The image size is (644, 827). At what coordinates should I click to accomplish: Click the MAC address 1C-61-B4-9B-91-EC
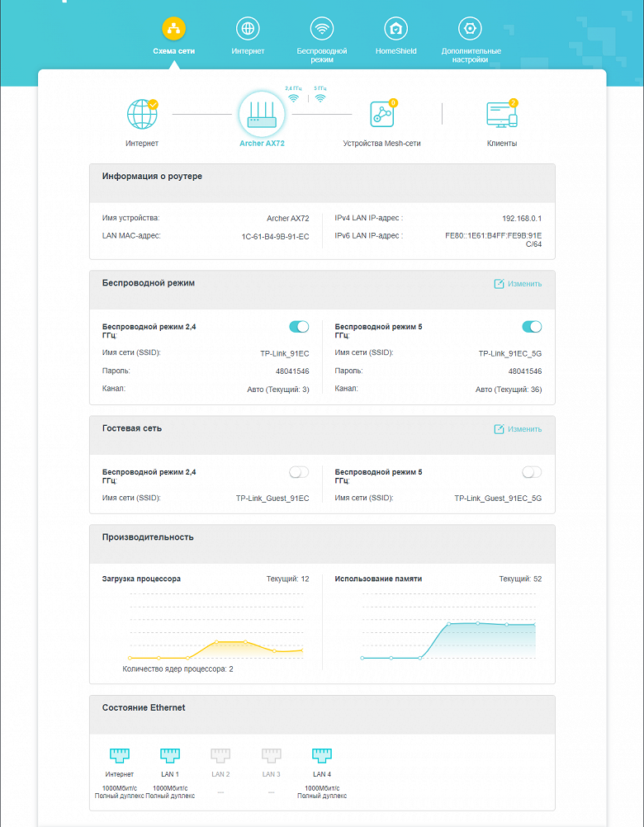pos(275,237)
